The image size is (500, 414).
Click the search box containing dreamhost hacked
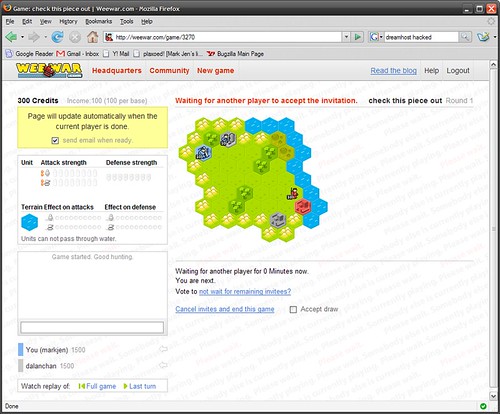coord(421,37)
